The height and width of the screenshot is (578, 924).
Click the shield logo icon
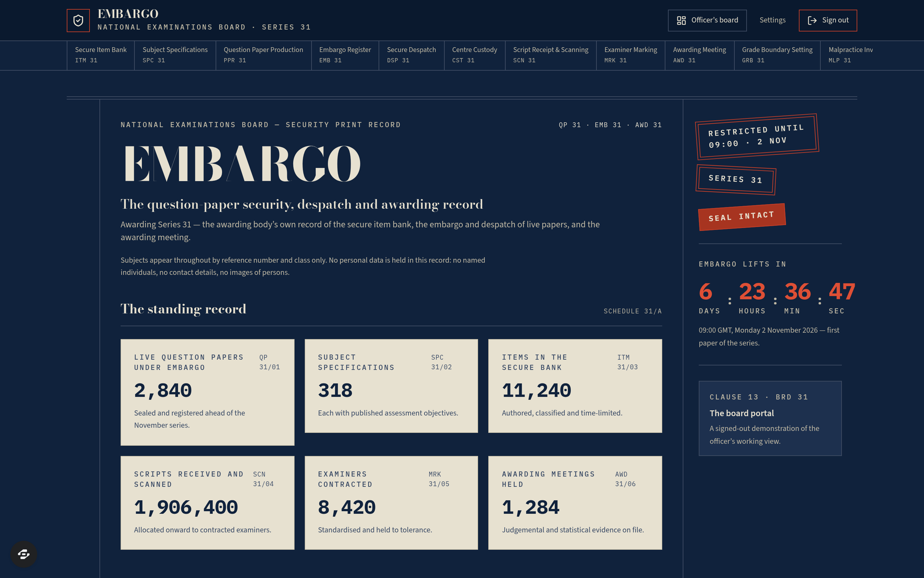78,20
